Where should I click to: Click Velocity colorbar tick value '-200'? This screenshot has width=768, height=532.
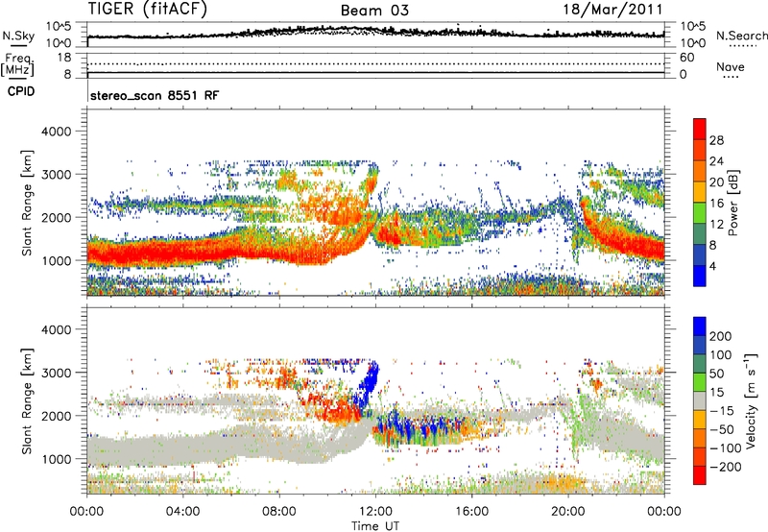tap(726, 467)
